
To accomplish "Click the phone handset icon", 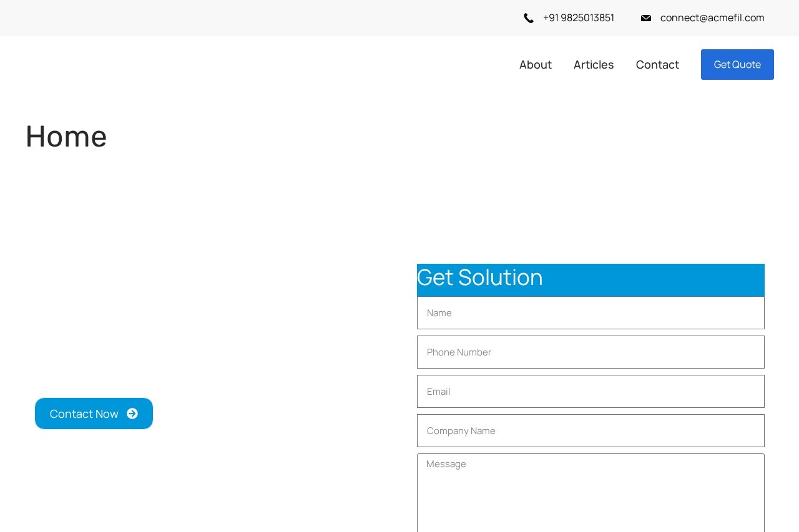I will [x=529, y=18].
